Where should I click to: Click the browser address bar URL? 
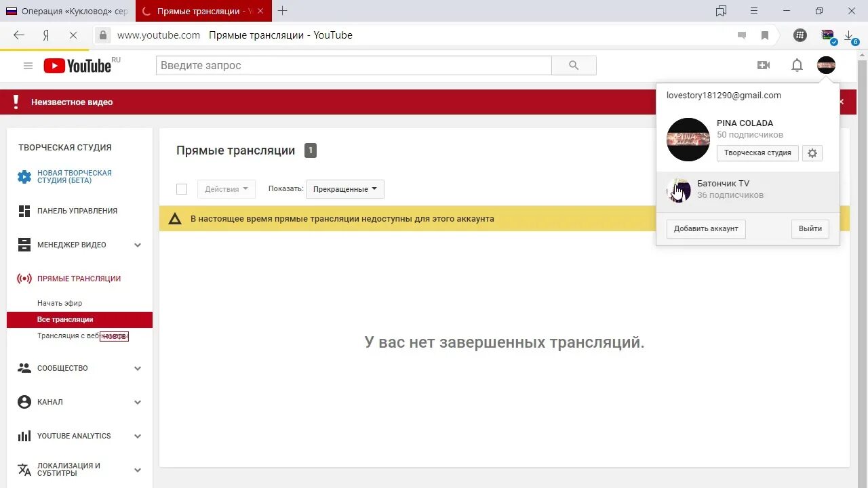click(x=159, y=35)
